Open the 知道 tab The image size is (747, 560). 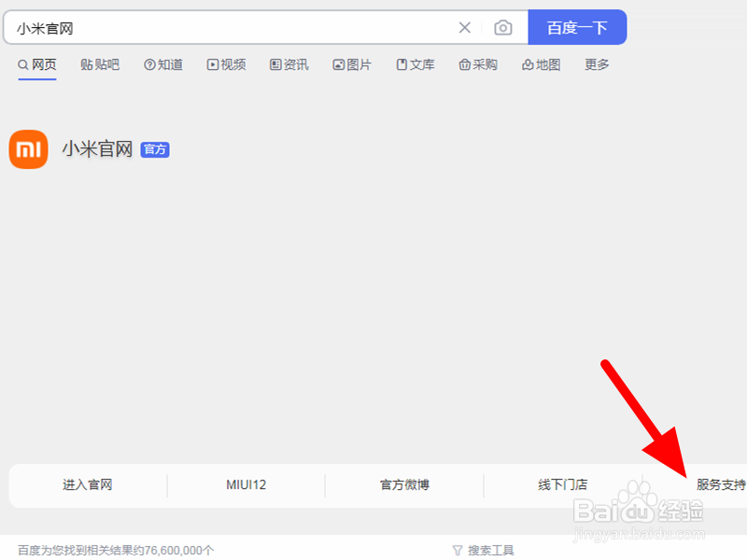click(162, 64)
